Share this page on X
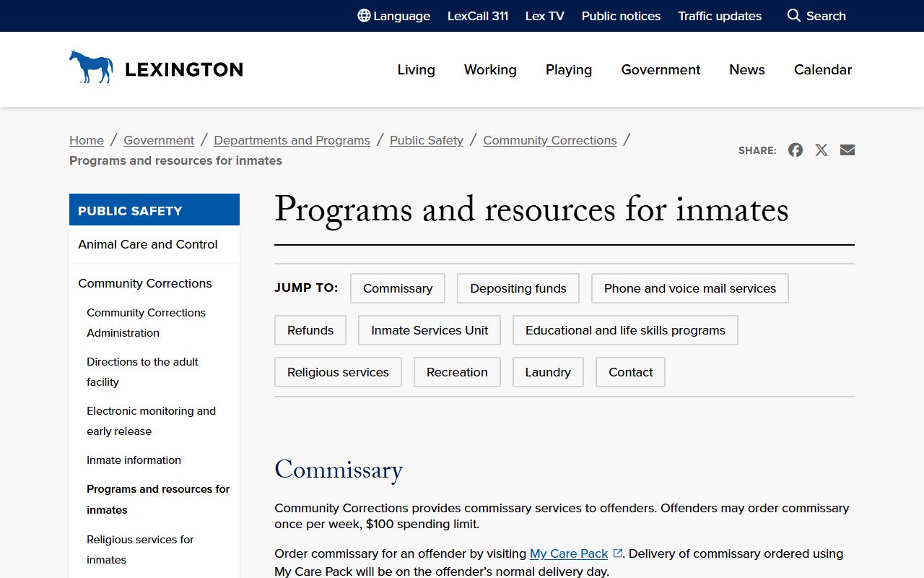 pyautogui.click(x=821, y=150)
